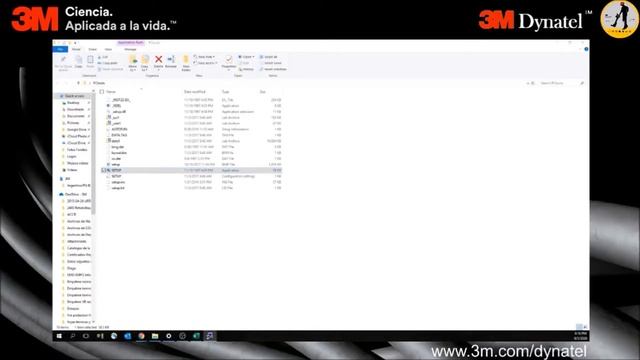This screenshot has width=640, height=360.
Task: Open the Windows Start menu
Action: (59, 336)
